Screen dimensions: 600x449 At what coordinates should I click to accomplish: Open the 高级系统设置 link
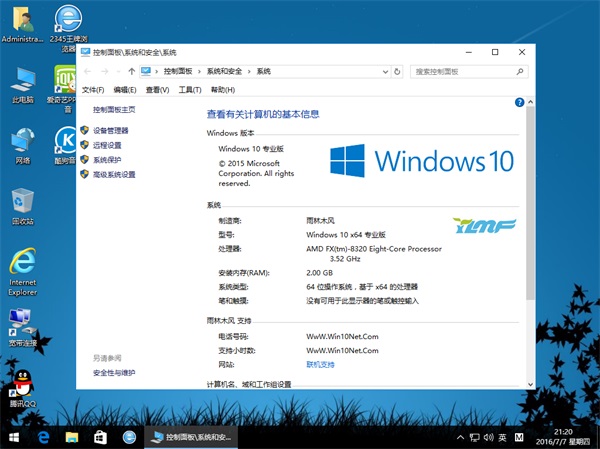(114, 175)
